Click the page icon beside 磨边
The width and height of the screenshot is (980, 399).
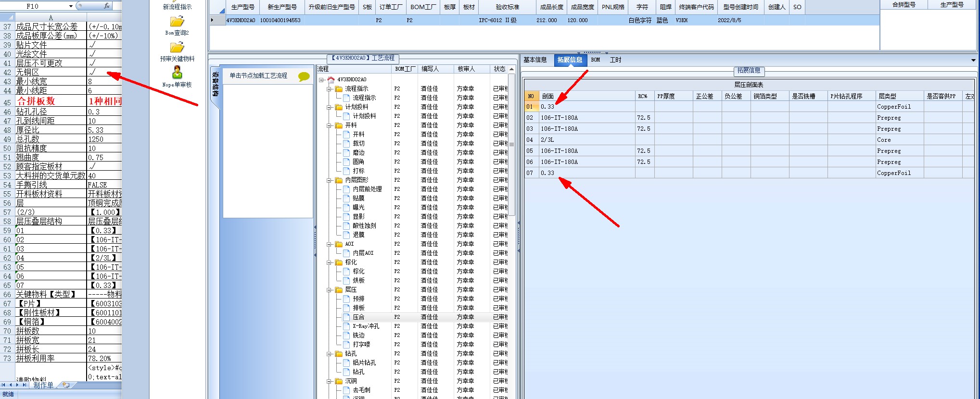pyautogui.click(x=347, y=152)
